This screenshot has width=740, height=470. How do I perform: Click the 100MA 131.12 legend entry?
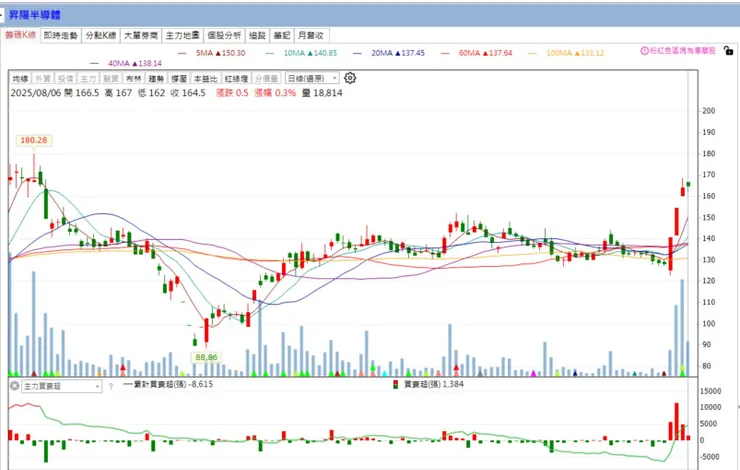[x=566, y=53]
